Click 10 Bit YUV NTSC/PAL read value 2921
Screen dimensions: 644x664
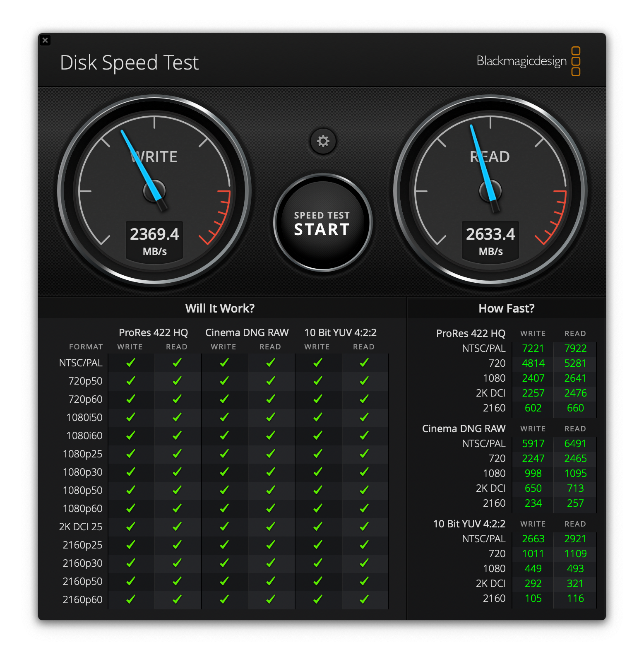pyautogui.click(x=575, y=539)
